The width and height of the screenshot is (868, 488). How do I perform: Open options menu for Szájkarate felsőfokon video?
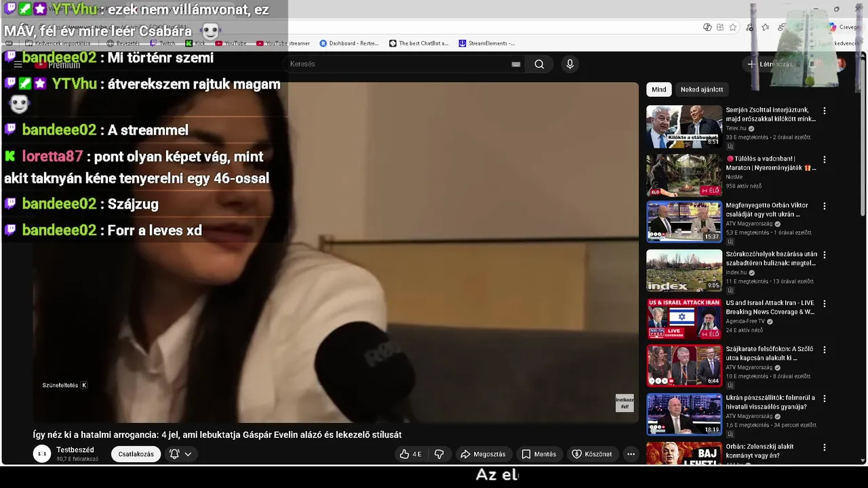[825, 350]
